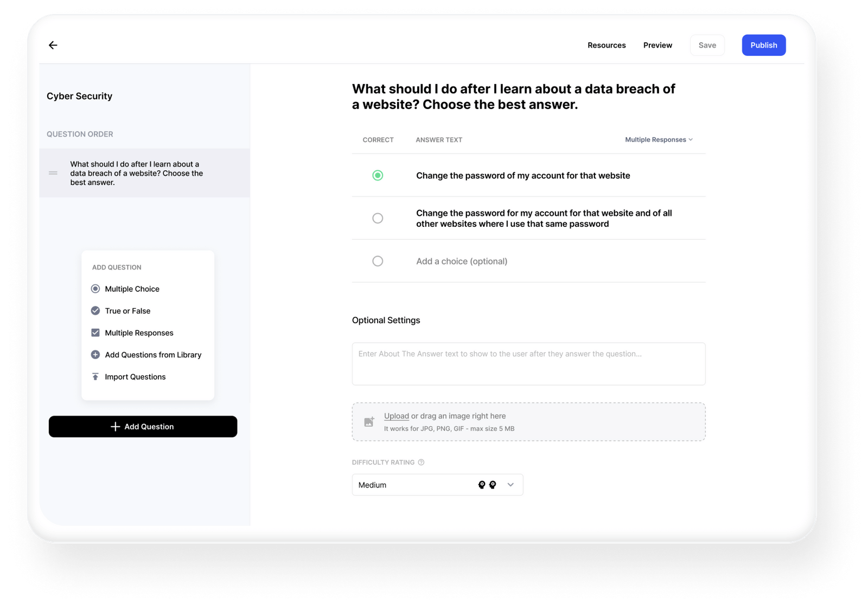868x607 pixels.
Task: Click the Multiple Choice radio icon
Action: coord(95,289)
